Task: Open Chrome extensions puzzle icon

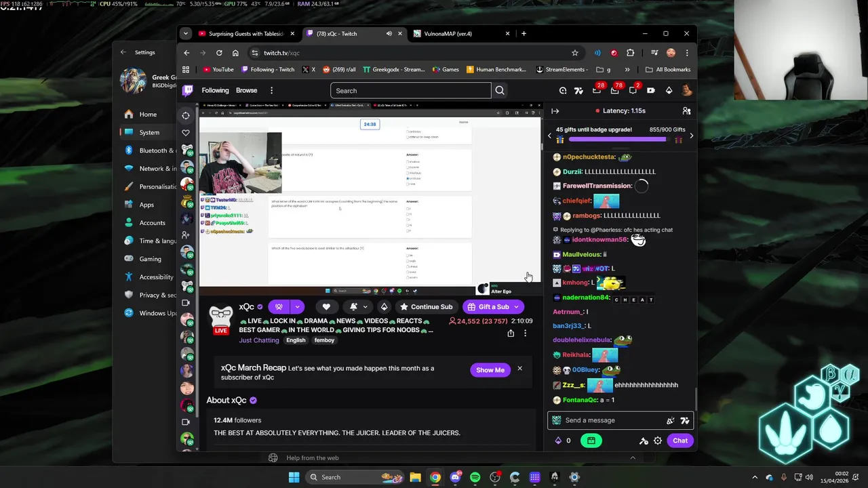Action: [631, 53]
